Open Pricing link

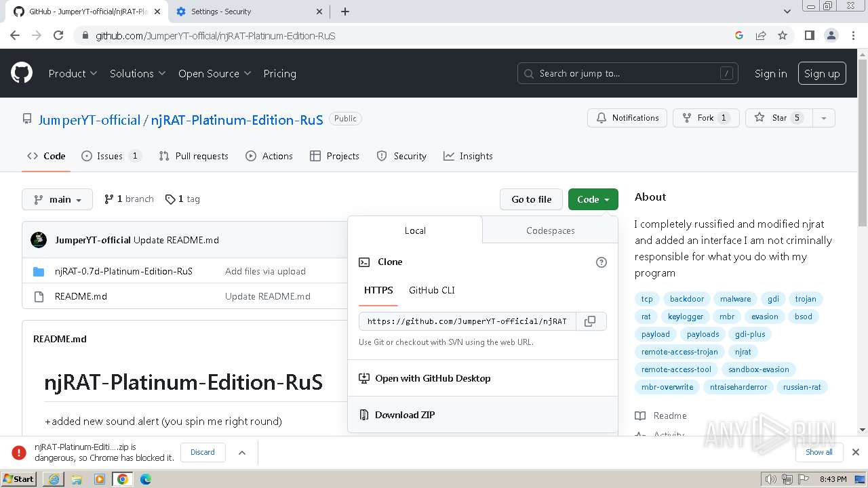279,73
